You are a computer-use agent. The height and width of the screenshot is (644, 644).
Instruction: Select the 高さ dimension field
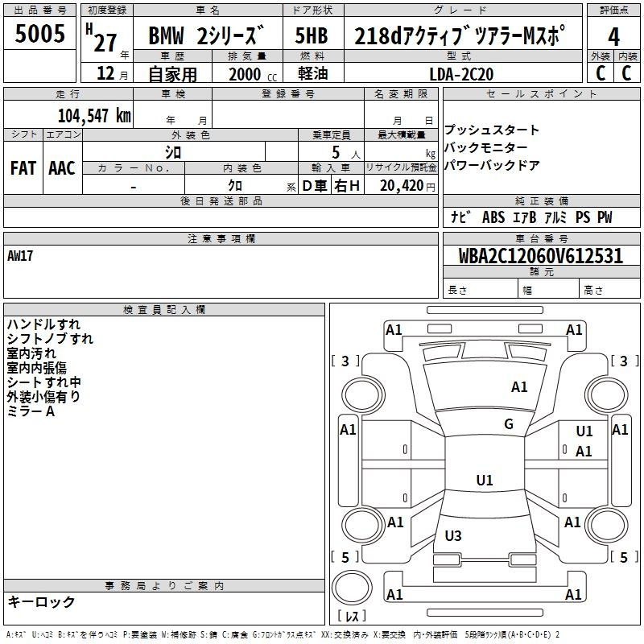[610, 290]
